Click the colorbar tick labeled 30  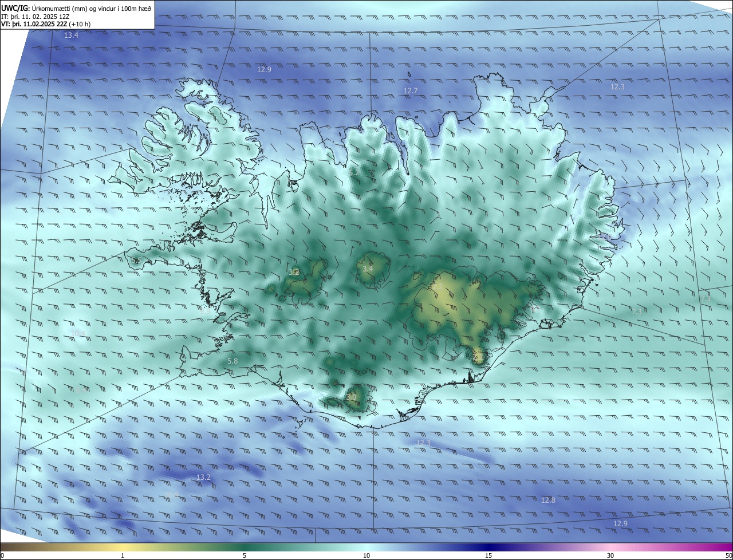[x=610, y=555]
